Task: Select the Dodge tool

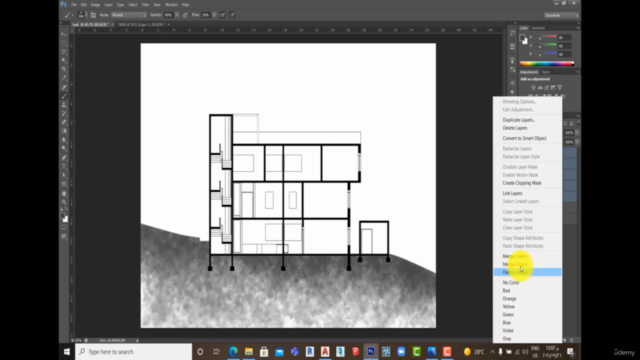Action: [64, 148]
